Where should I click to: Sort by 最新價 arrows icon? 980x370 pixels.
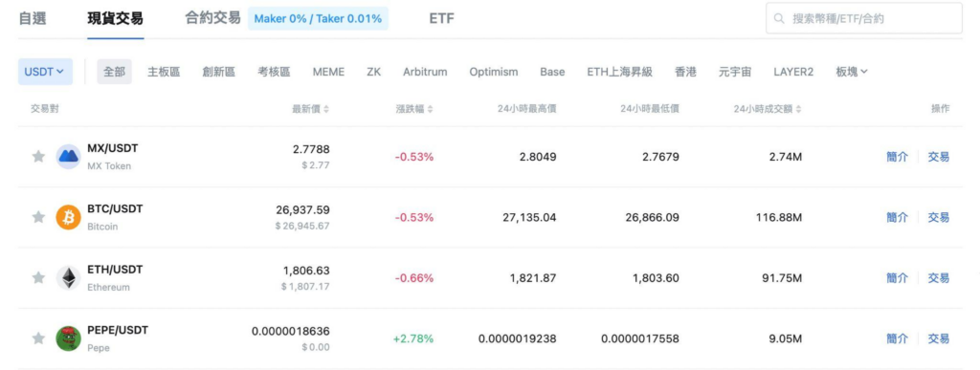tap(326, 109)
